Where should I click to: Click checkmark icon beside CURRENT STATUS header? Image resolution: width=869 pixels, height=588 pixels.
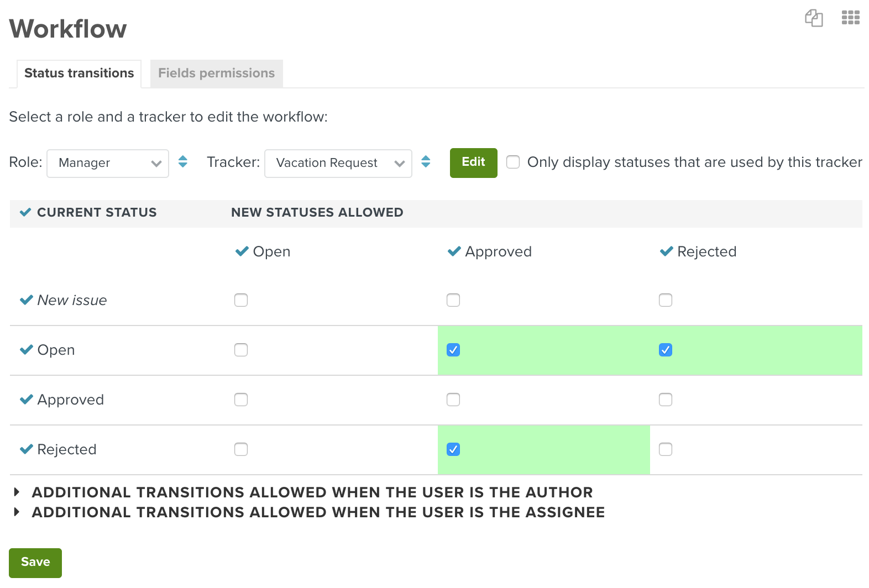[25, 212]
